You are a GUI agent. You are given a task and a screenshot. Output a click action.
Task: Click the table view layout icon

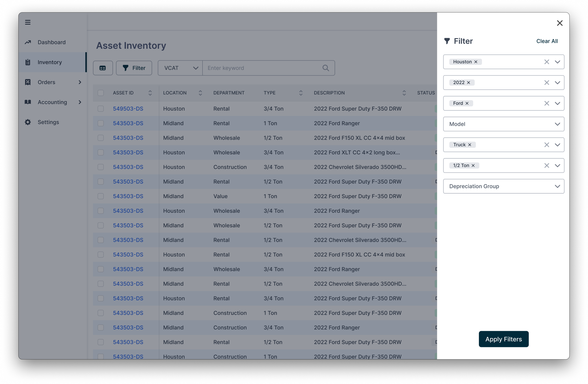pyautogui.click(x=103, y=68)
